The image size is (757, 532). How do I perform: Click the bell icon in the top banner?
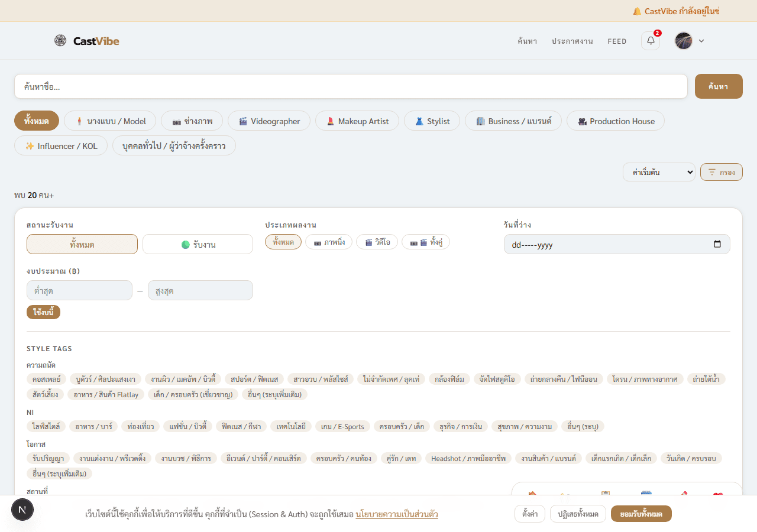[x=637, y=11]
